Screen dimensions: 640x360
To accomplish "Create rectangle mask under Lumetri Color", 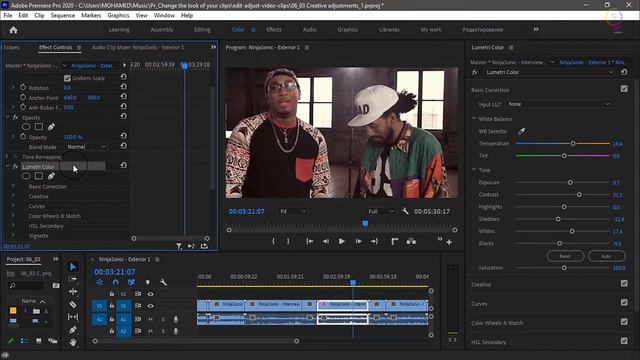I will point(39,176).
